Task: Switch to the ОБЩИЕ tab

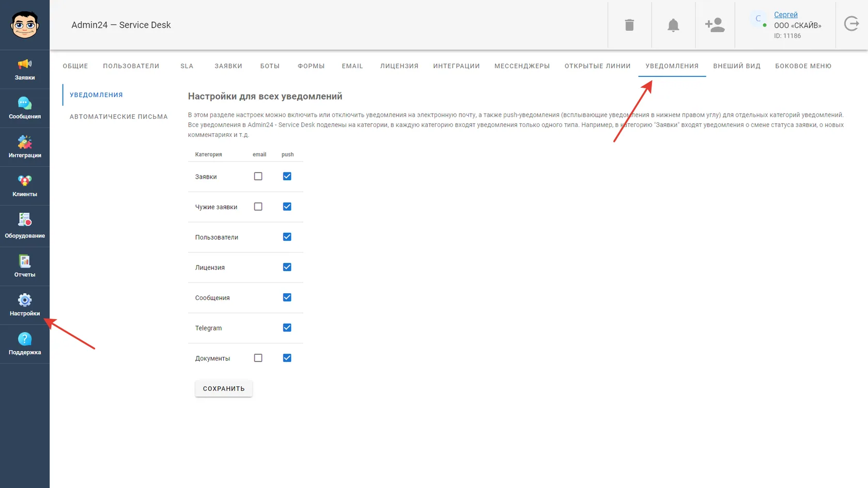Action: [x=75, y=66]
